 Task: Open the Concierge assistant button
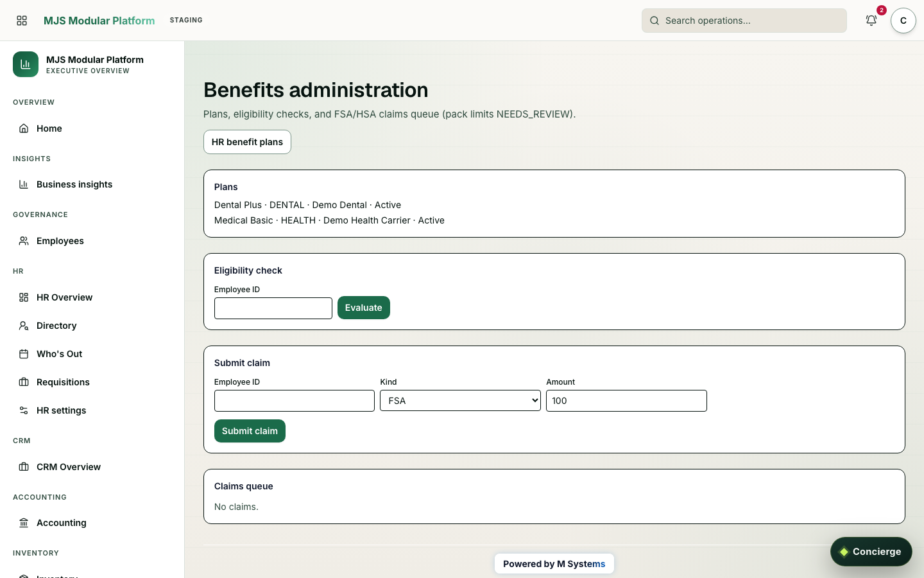871,552
